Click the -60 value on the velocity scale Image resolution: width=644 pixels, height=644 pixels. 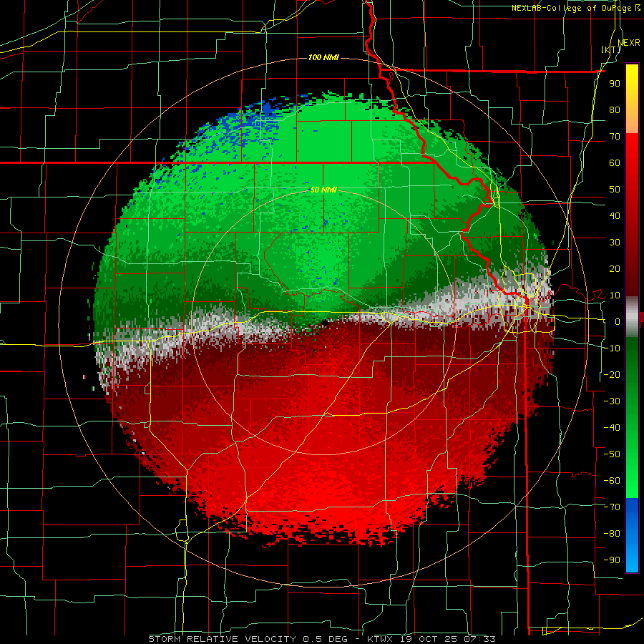pyautogui.click(x=612, y=481)
